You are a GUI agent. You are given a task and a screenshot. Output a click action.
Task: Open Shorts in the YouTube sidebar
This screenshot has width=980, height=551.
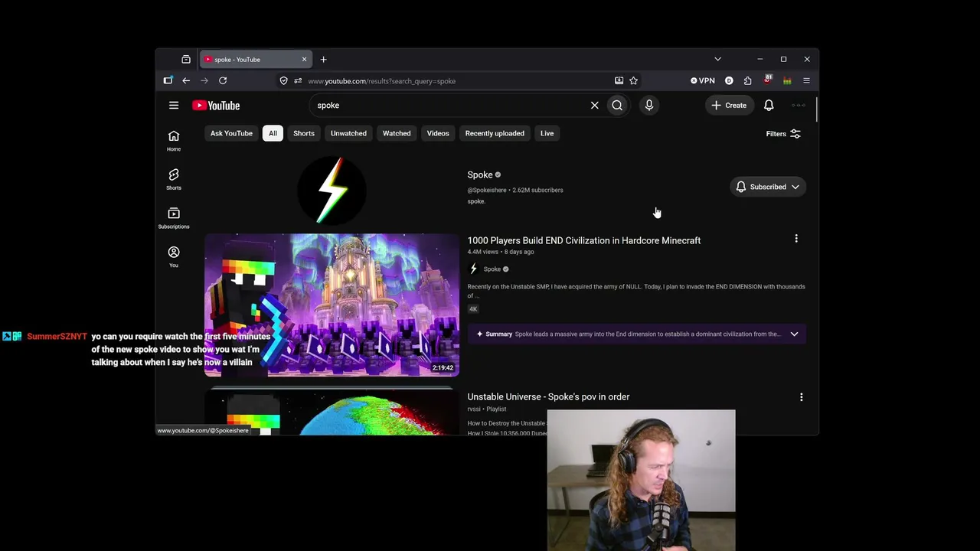click(174, 179)
